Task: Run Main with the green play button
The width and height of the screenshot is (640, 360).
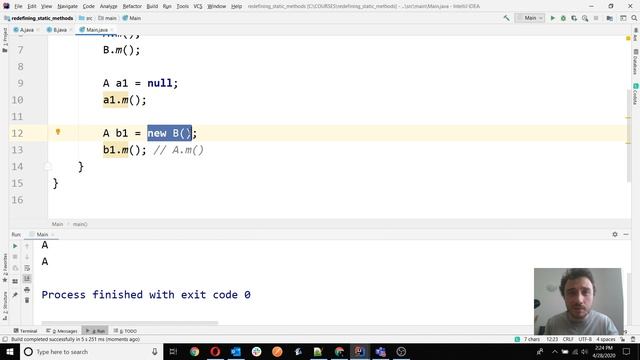Action: 553,18
